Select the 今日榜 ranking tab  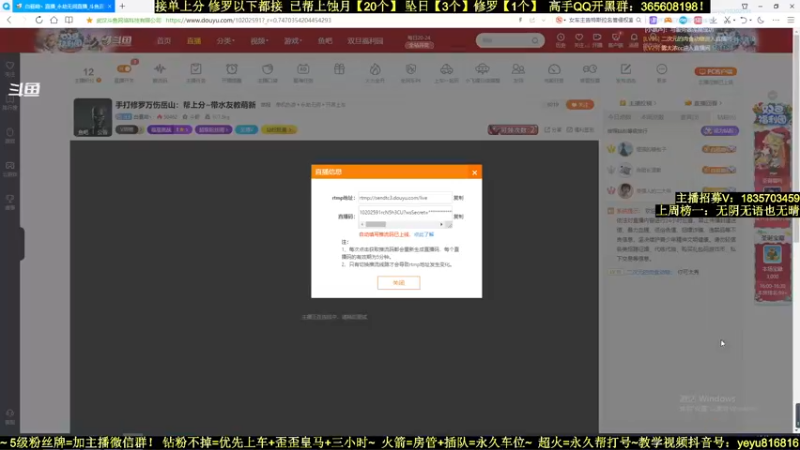point(619,117)
